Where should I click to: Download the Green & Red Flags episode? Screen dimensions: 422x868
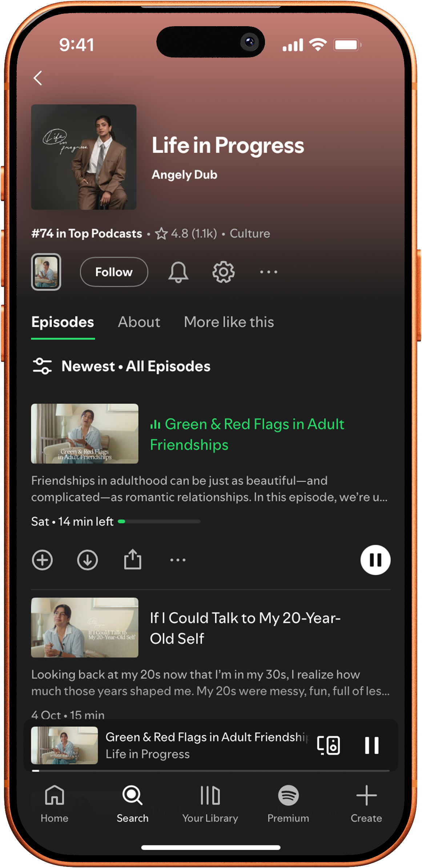[88, 560]
